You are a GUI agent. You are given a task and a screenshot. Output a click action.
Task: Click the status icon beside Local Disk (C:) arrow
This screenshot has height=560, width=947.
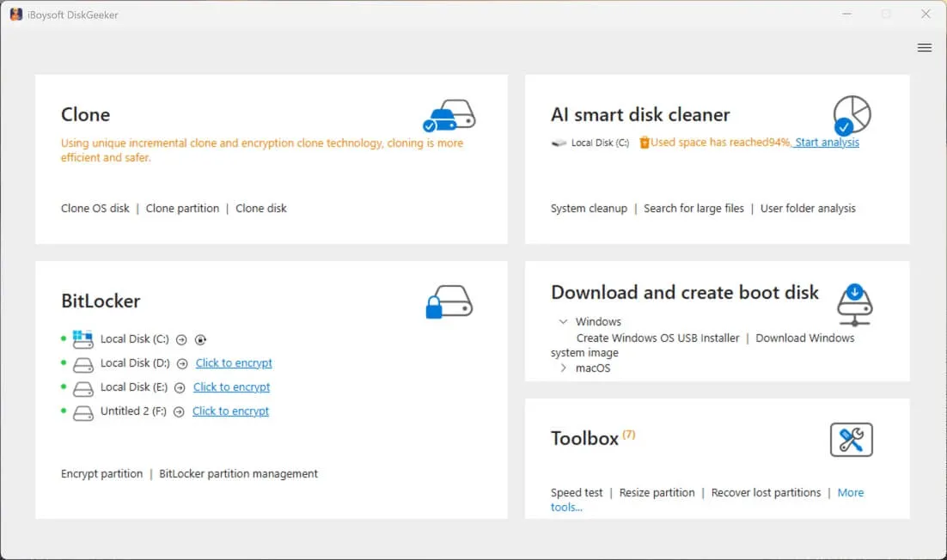[x=200, y=339]
